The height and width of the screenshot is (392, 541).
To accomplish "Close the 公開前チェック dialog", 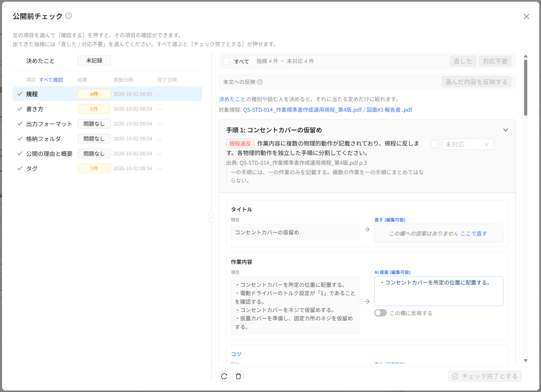I will tap(526, 17).
